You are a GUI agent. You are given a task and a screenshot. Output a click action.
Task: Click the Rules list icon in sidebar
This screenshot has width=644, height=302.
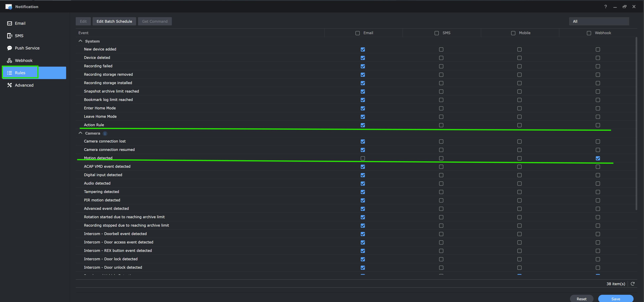pyautogui.click(x=9, y=73)
